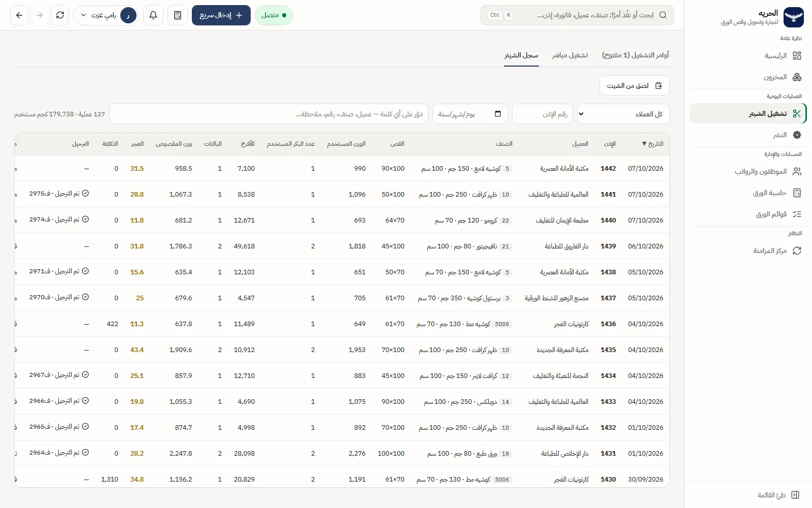Select تشغيل الشيتر scissors sidebar item
This screenshot has width=812, height=508.
point(748,114)
